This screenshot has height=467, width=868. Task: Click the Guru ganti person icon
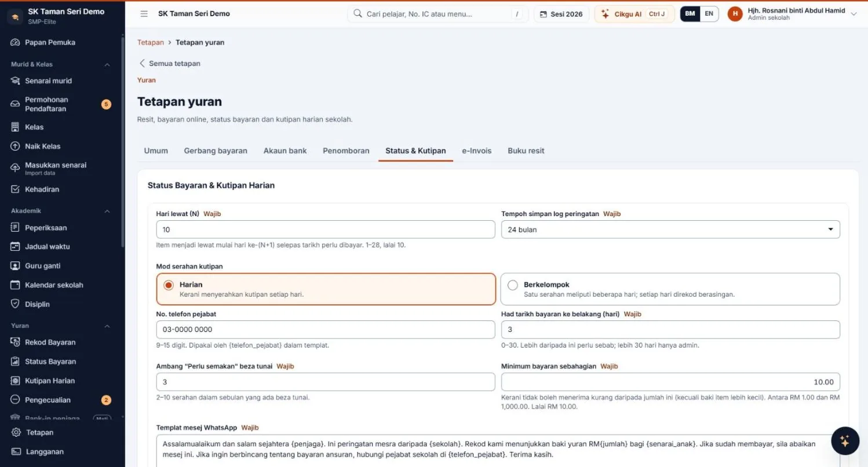(16, 265)
